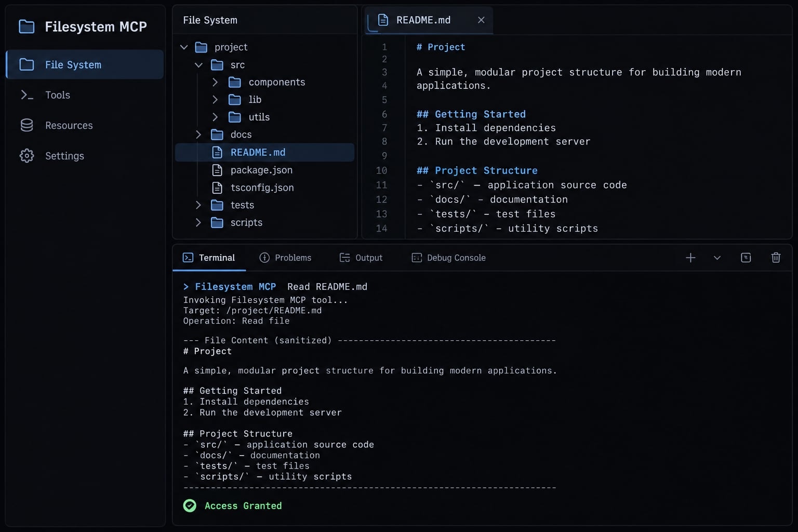This screenshot has width=798, height=532.
Task: Delete terminal with the trash icon
Action: [776, 258]
